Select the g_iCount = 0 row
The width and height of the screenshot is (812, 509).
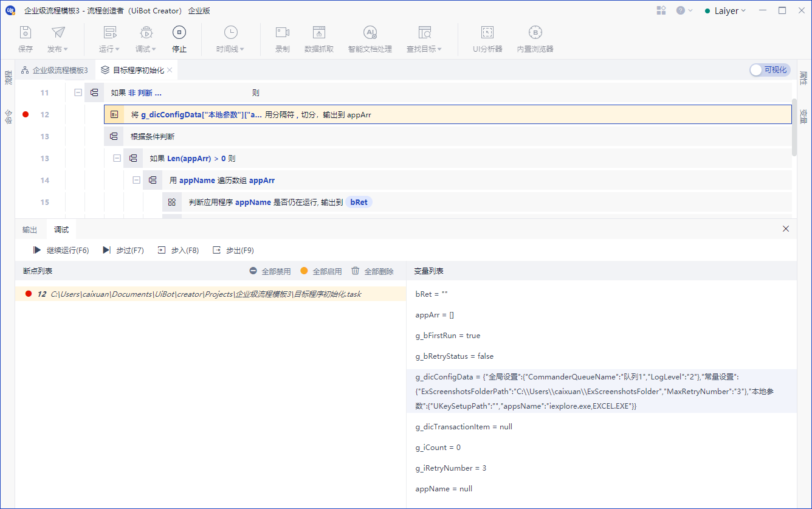(602, 448)
